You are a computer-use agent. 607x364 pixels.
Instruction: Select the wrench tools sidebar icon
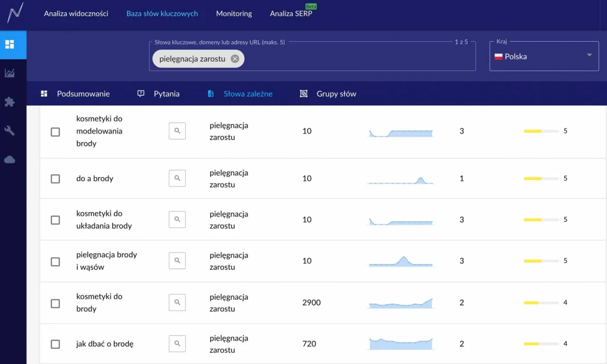[x=10, y=131]
